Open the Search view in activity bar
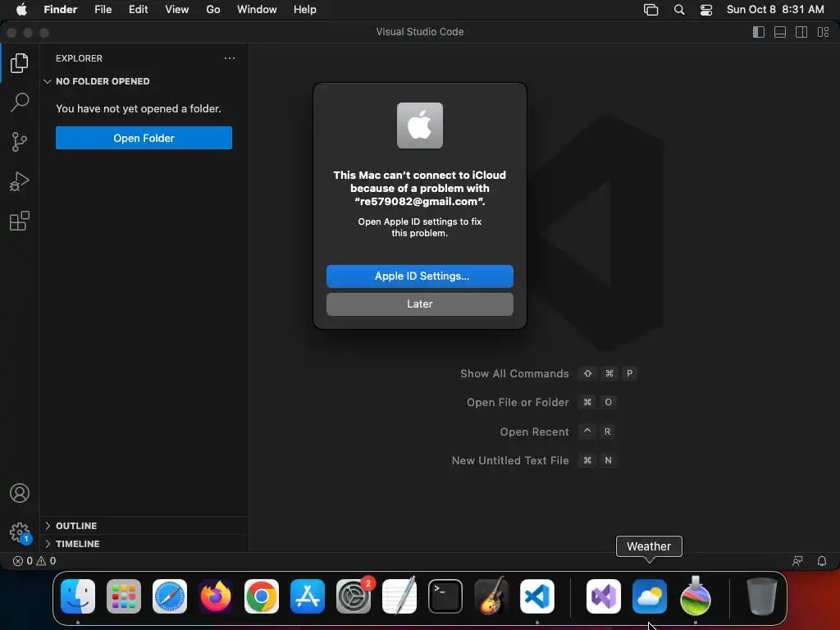Image resolution: width=840 pixels, height=630 pixels. [20, 103]
